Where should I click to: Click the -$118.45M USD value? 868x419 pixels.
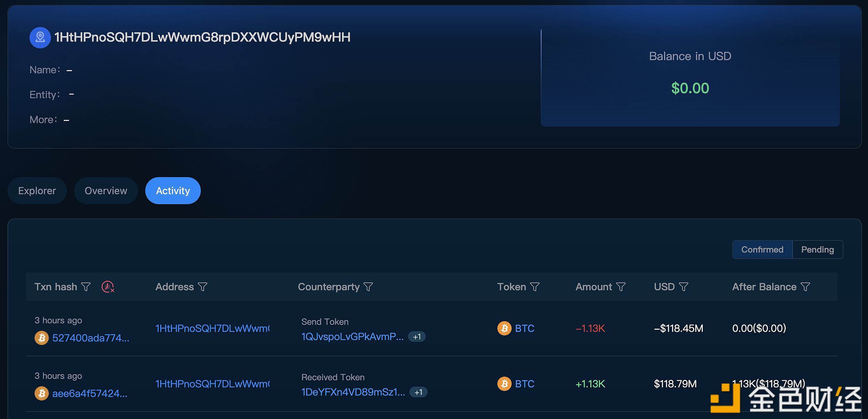tap(679, 328)
